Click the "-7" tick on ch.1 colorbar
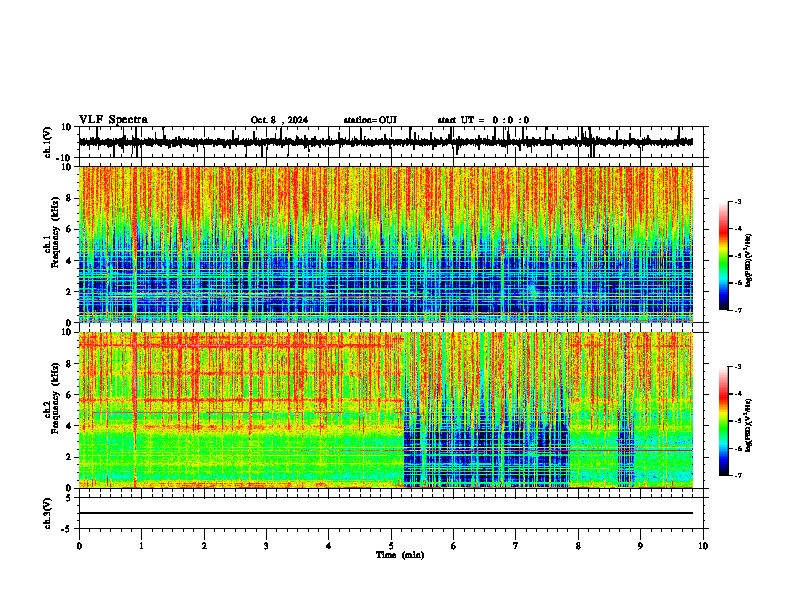Image resolution: width=792 pixels, height=612 pixels. [x=738, y=310]
